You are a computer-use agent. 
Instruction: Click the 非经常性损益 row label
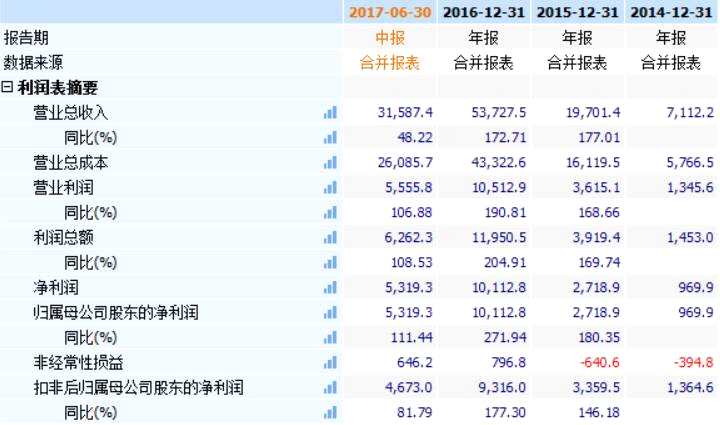(x=78, y=363)
